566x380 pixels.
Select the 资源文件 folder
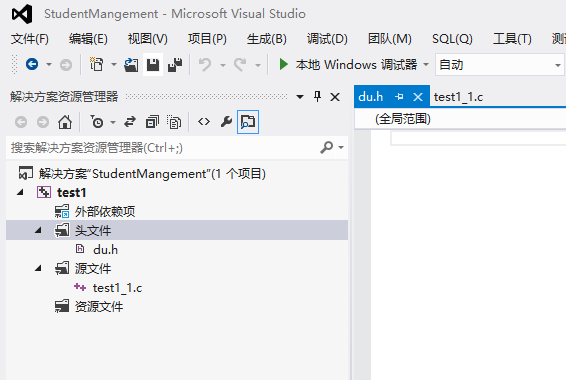click(x=99, y=307)
